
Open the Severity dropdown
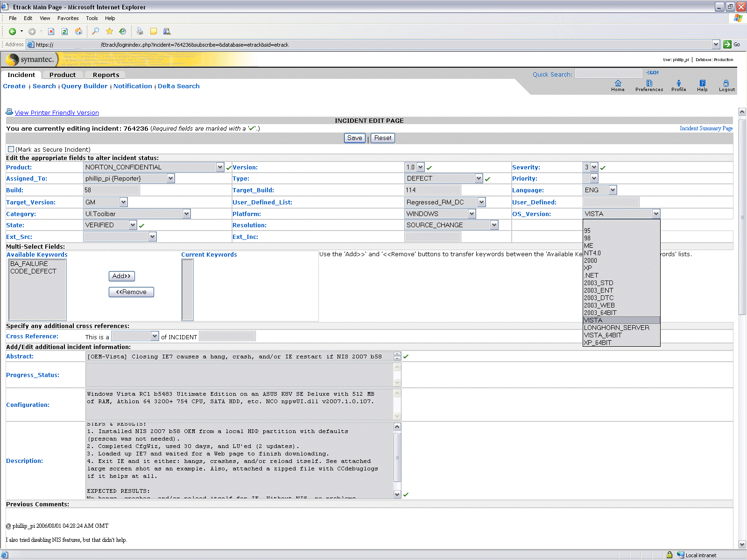click(x=594, y=167)
